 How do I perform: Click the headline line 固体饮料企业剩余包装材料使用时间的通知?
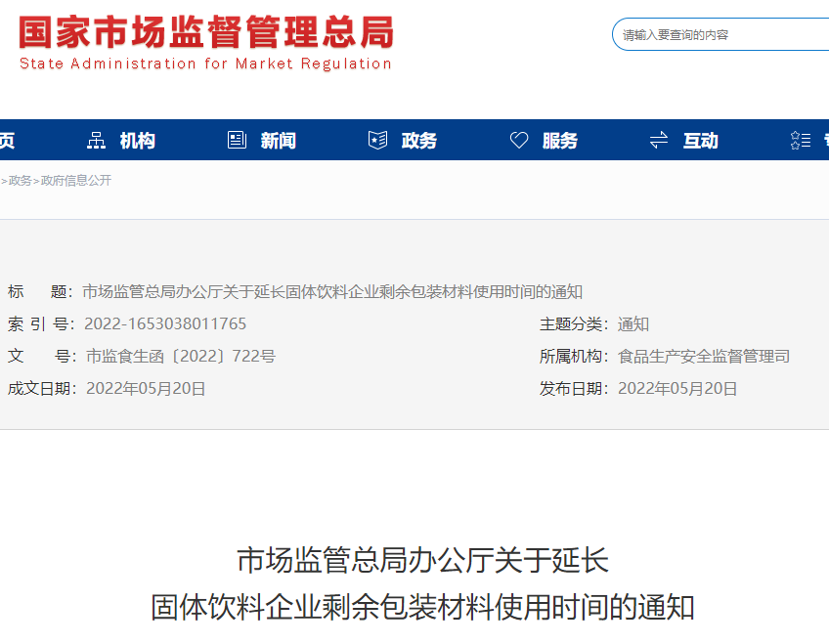click(x=422, y=607)
